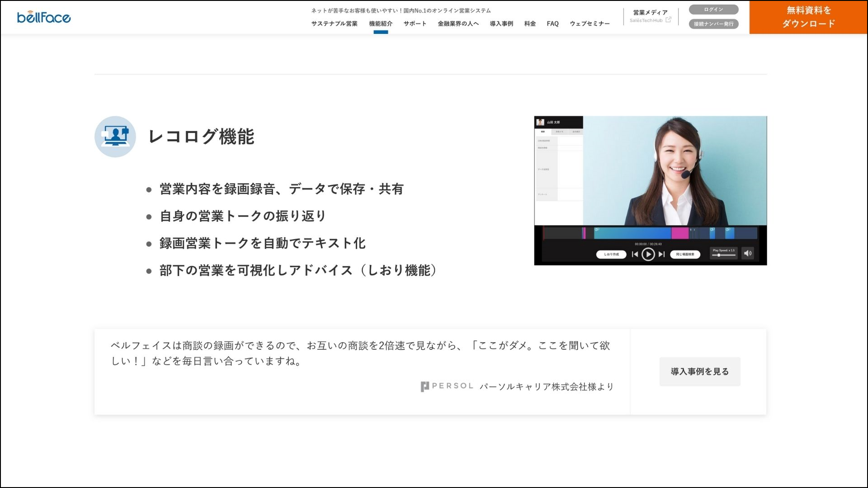Click the 無料資料をダウンロード button
The image size is (868, 488).
click(x=809, y=17)
